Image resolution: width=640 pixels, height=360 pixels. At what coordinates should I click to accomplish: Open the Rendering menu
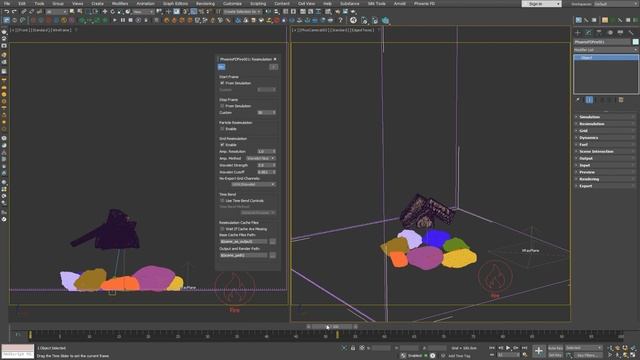click(x=205, y=4)
